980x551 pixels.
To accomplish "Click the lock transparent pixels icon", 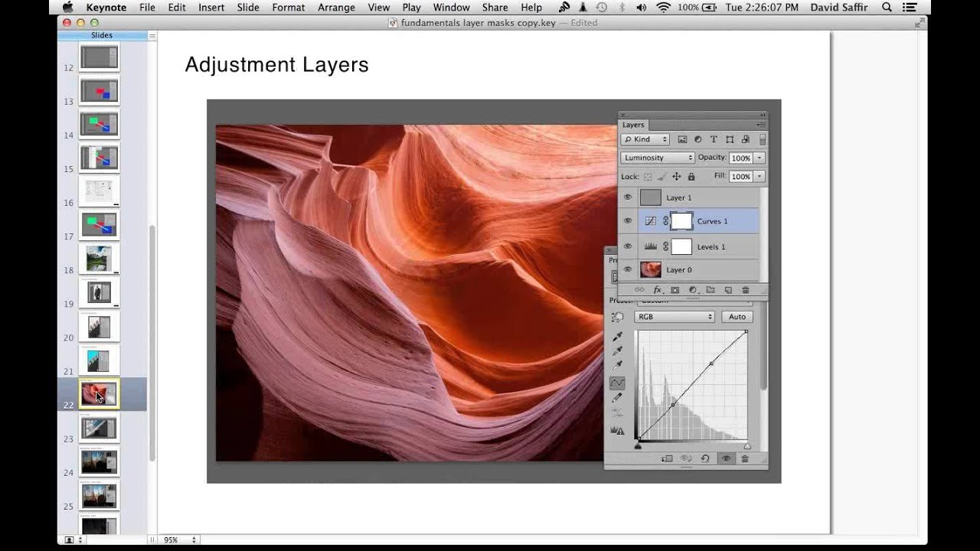I will [x=648, y=177].
